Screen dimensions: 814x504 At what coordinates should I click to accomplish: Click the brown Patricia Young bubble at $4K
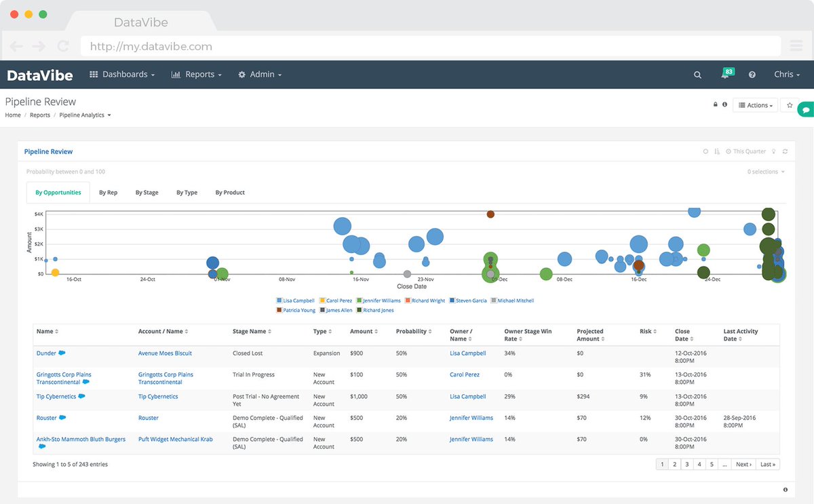pyautogui.click(x=490, y=214)
